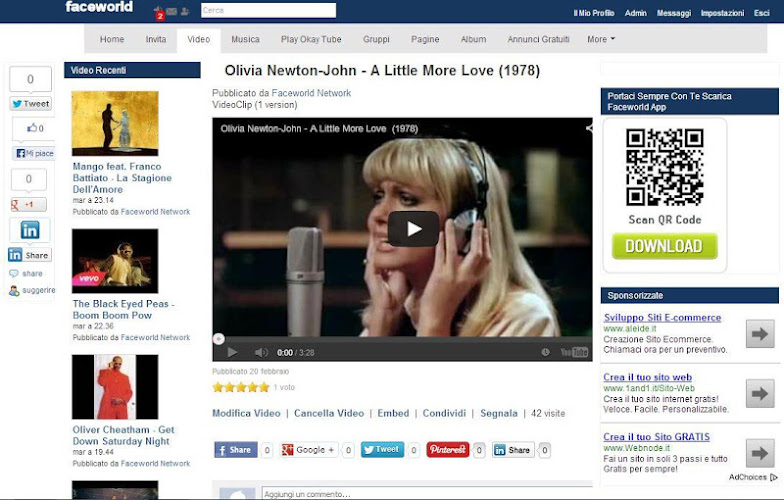The width and height of the screenshot is (784, 500).
Task: Click the watch later clock icon in player
Action: click(x=546, y=352)
